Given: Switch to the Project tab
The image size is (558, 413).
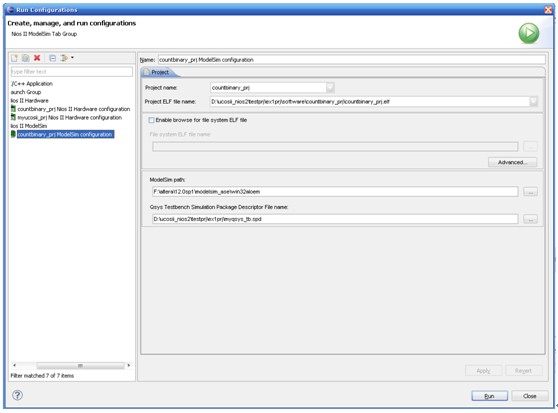Looking at the screenshot, I should point(160,72).
